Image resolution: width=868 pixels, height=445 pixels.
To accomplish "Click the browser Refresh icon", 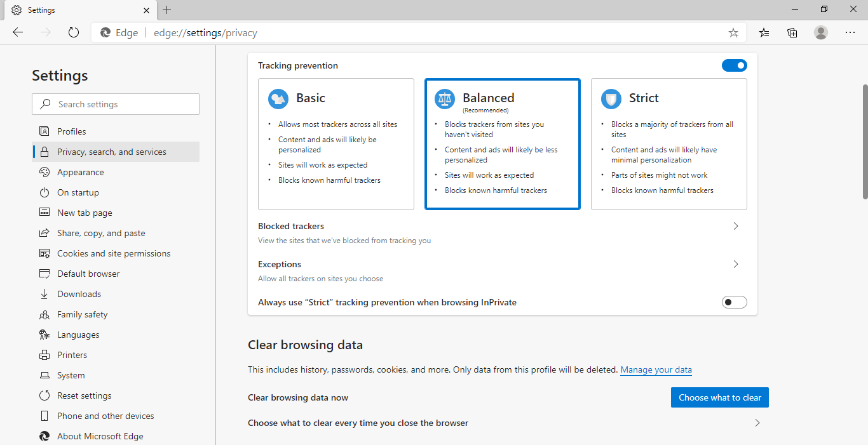I will [74, 32].
